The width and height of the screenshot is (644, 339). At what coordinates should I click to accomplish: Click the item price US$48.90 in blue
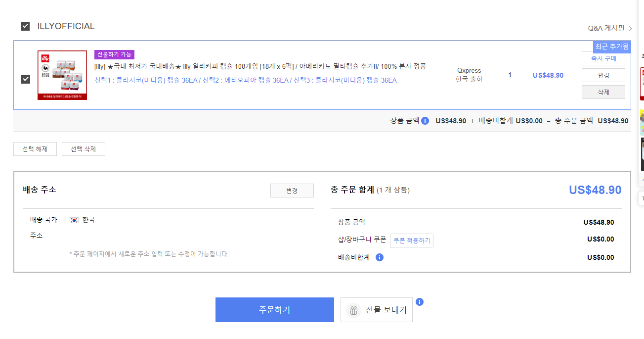pyautogui.click(x=548, y=75)
